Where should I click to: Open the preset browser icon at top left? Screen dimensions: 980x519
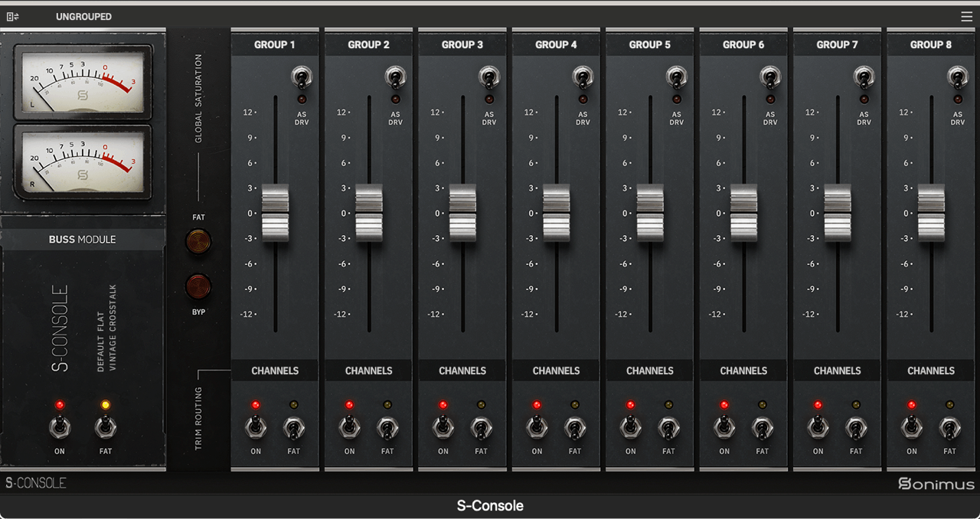click(12, 16)
